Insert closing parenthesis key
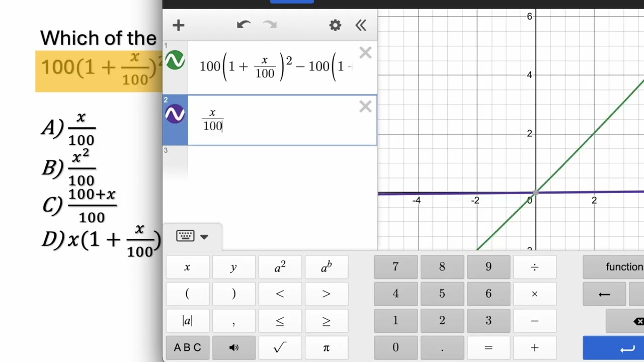The image size is (644, 362). point(233,294)
